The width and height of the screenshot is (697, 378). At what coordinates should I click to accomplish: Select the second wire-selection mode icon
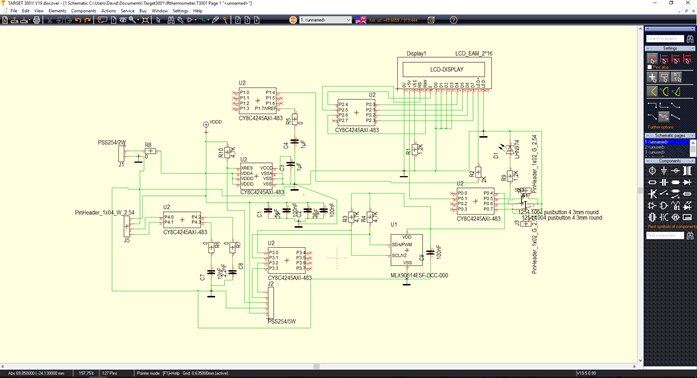[664, 59]
